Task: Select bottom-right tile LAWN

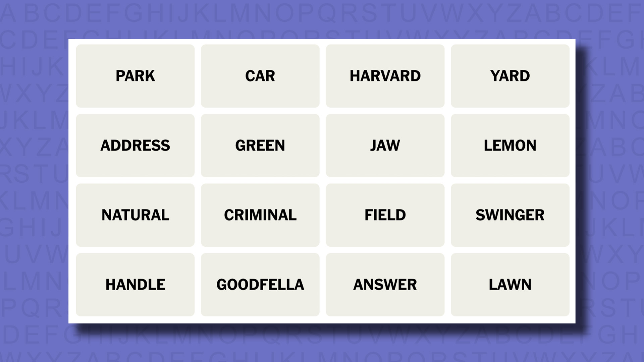Action: pyautogui.click(x=510, y=284)
